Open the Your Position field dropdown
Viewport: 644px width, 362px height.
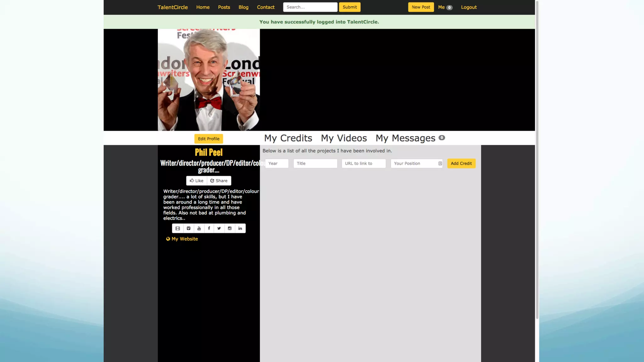pos(416,163)
